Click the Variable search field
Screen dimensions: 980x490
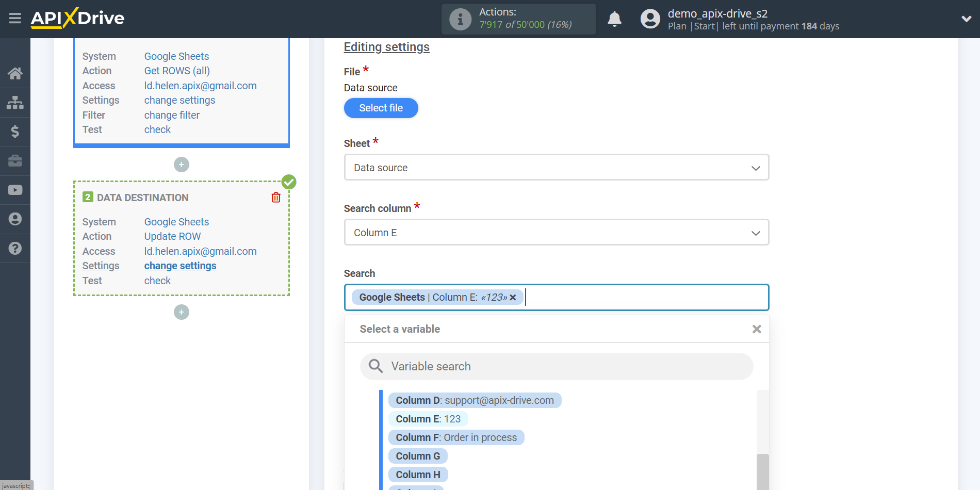(x=557, y=366)
